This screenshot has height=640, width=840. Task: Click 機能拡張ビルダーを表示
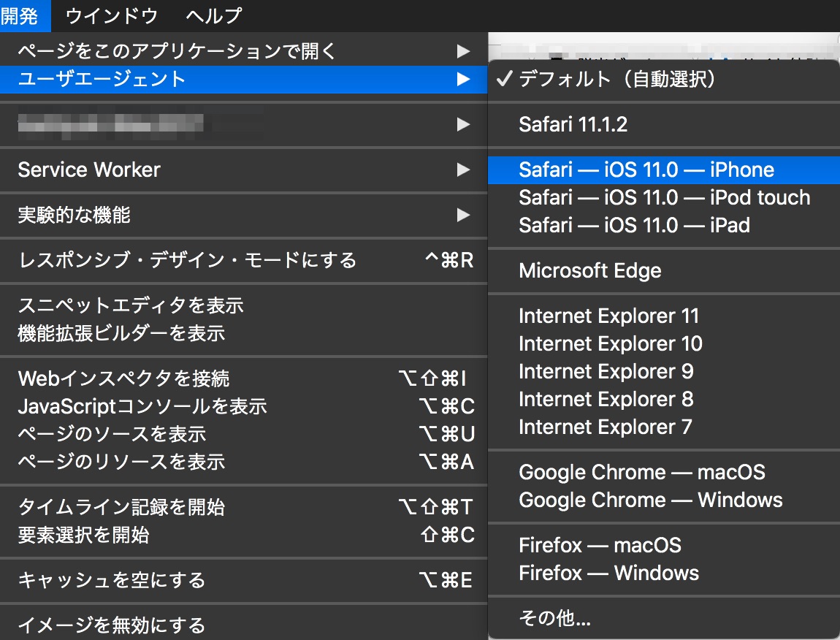pyautogui.click(x=244, y=333)
